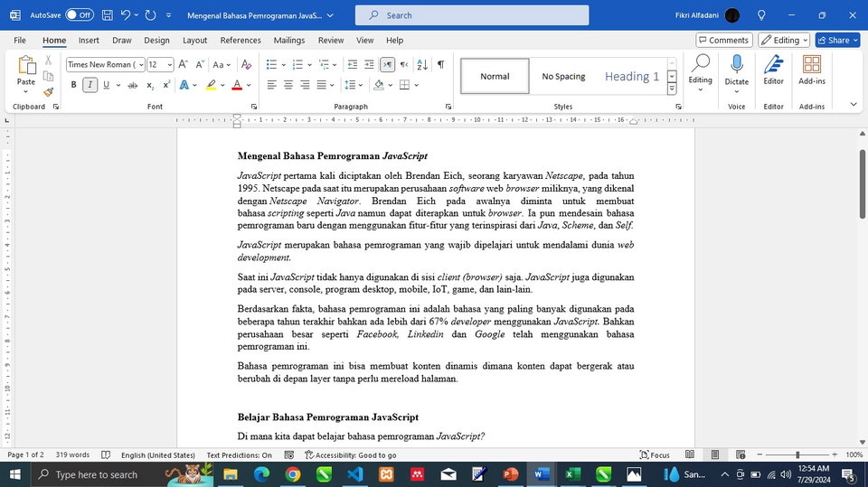The image size is (868, 487).
Task: Open bullets list dropdown arrow
Action: [x=283, y=65]
